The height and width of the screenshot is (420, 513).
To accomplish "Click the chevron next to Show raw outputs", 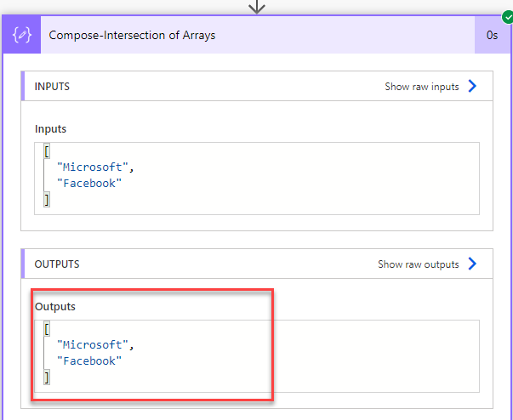I will (472, 264).
